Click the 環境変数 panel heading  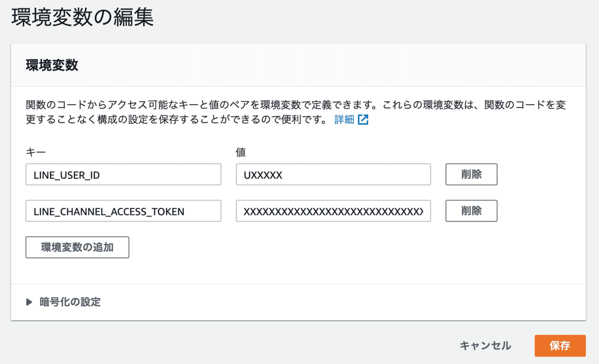coord(52,65)
